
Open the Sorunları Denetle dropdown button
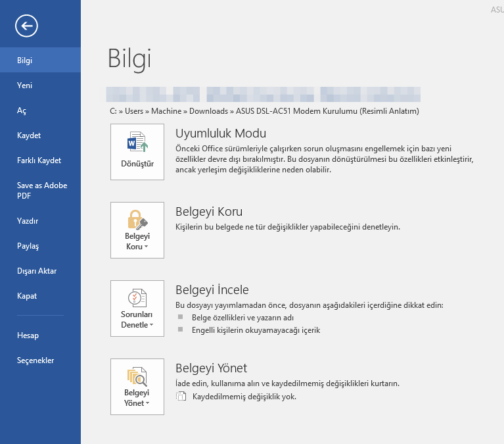point(137,308)
